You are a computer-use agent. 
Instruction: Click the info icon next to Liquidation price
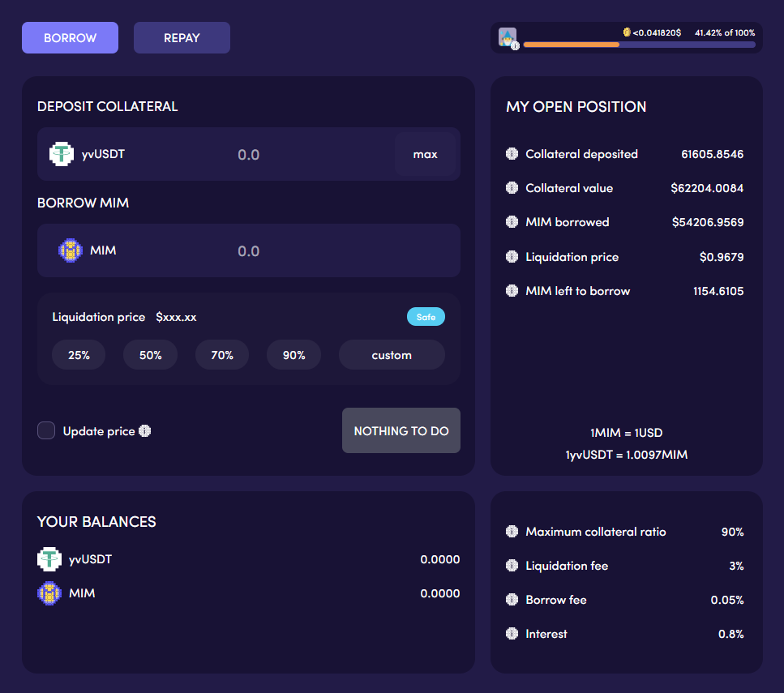pyautogui.click(x=512, y=257)
